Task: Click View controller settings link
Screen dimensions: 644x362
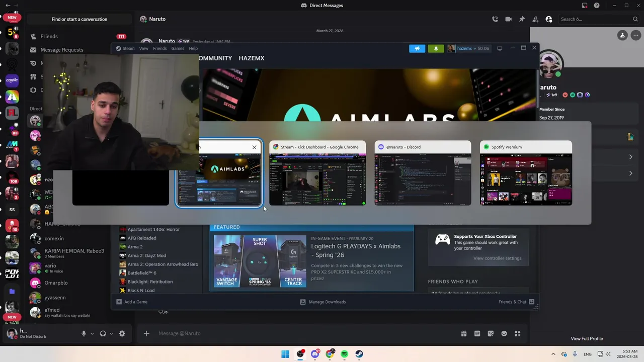Action: [x=497, y=258]
